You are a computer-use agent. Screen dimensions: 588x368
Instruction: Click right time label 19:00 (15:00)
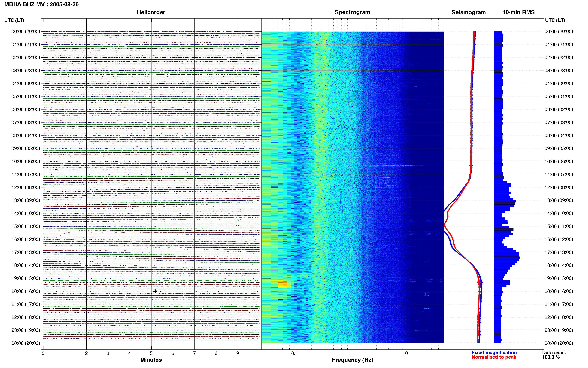click(559, 278)
